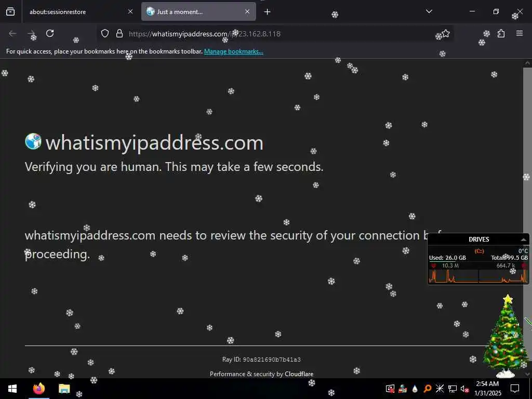The image size is (532, 399).
Task: Click the Ray ID value text
Action: point(272,360)
